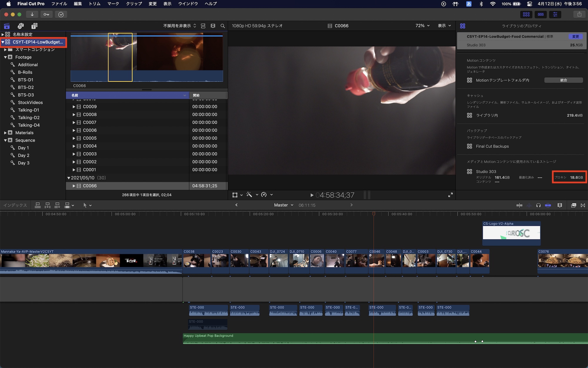Open the photos and audio sidebar
The width and height of the screenshot is (588, 368).
21,26
